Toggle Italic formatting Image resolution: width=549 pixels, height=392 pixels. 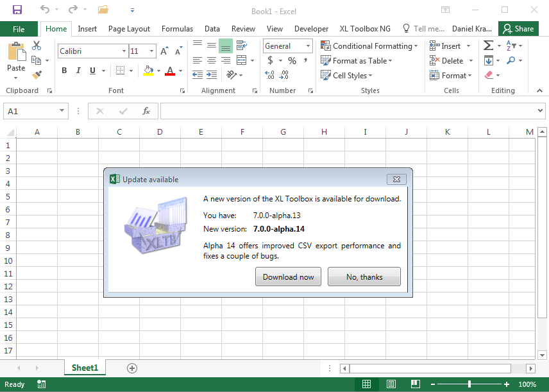coord(78,71)
